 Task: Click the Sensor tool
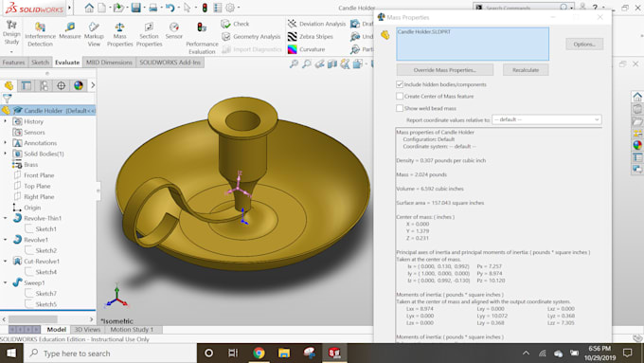pos(173,31)
